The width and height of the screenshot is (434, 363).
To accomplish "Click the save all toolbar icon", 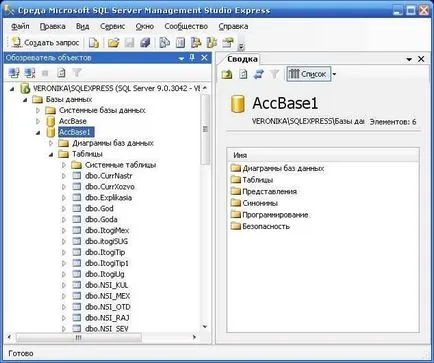I will coord(145,43).
